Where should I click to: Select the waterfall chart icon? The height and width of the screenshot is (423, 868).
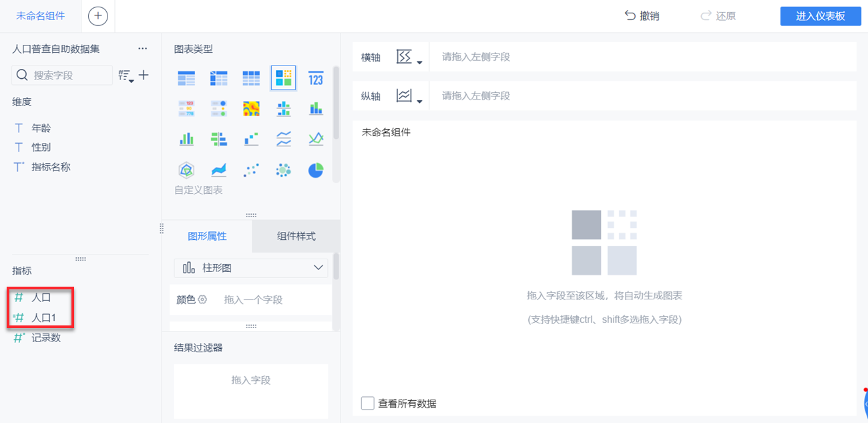click(x=251, y=139)
